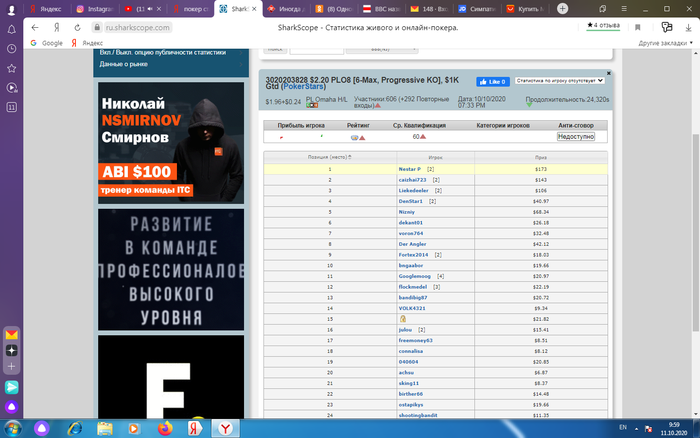Switch to the Instagram tab
This screenshot has height=438, width=700.
[x=95, y=9]
